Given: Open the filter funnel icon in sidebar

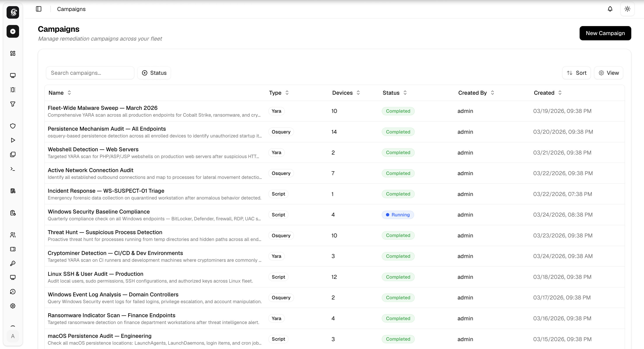Looking at the screenshot, I should [x=12, y=104].
